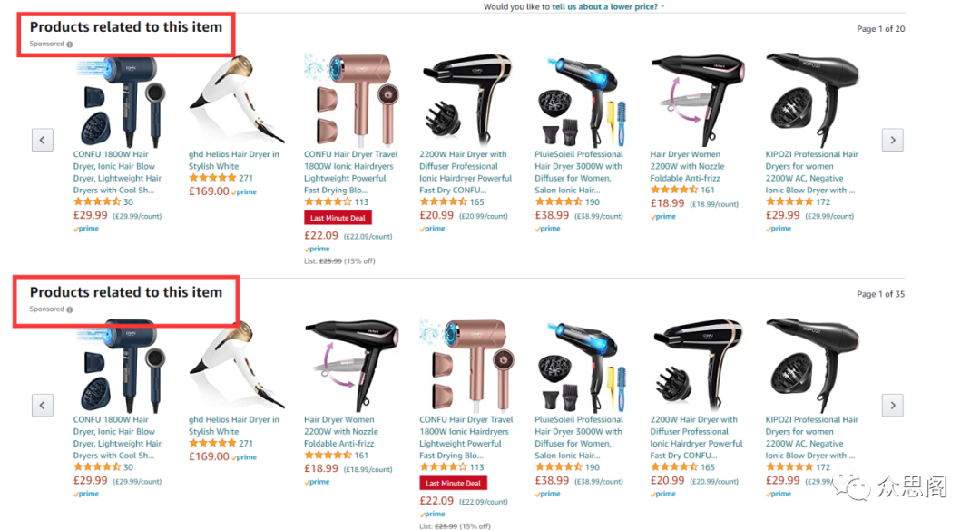Open star rating with 165 reviews in top row
The height and width of the screenshot is (530, 980).
(451, 201)
